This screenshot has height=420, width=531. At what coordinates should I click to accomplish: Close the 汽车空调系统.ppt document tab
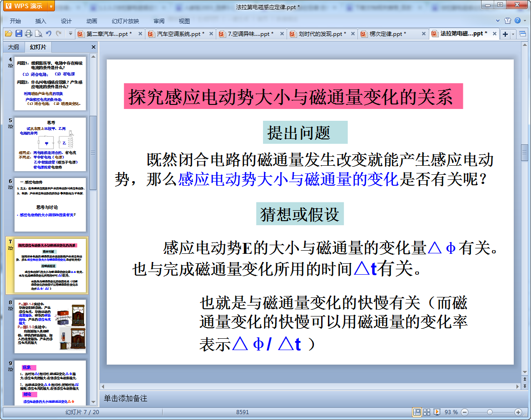211,34
